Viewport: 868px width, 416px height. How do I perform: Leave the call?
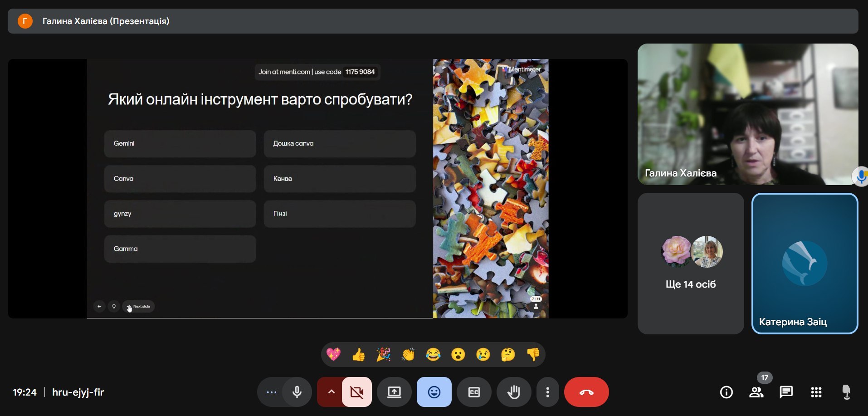pos(586,392)
